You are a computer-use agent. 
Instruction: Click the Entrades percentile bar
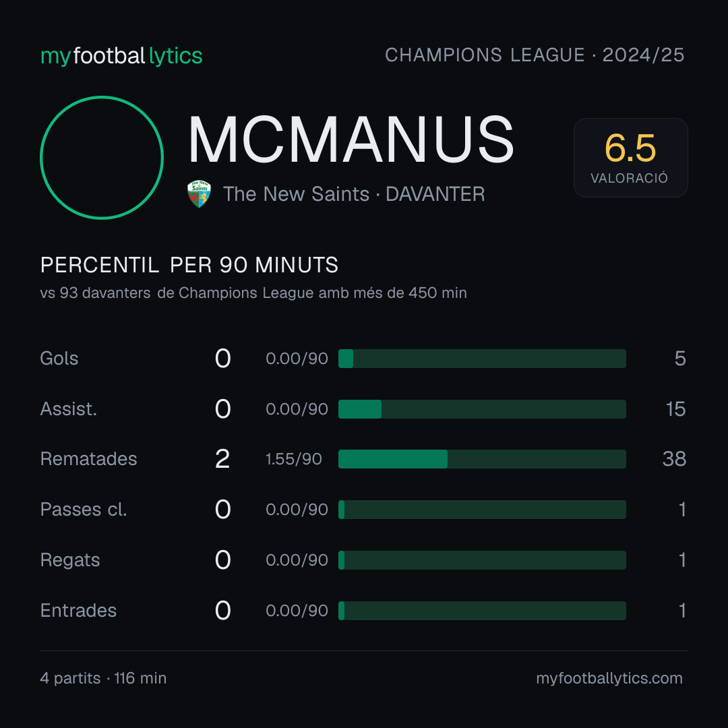click(482, 611)
